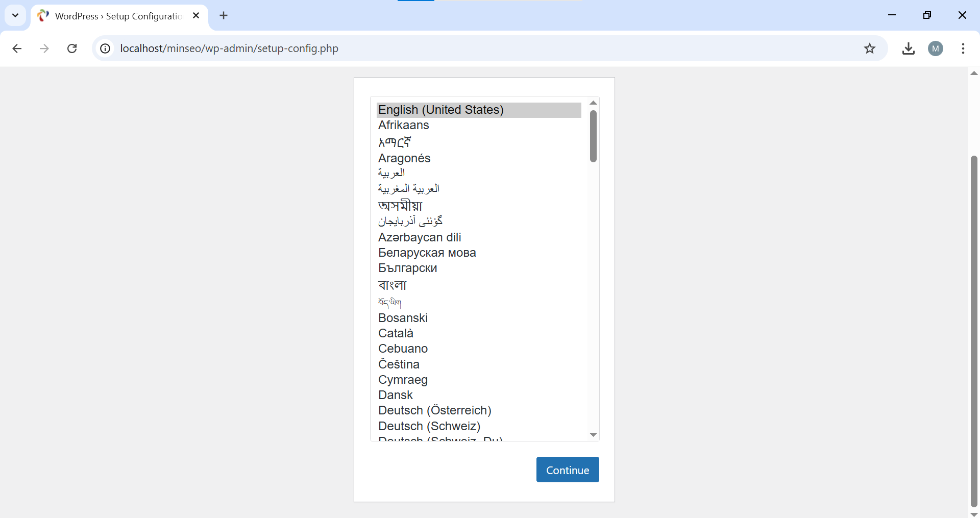Image resolution: width=980 pixels, height=518 pixels.
Task: Pick English (United States) language
Action: 440,110
